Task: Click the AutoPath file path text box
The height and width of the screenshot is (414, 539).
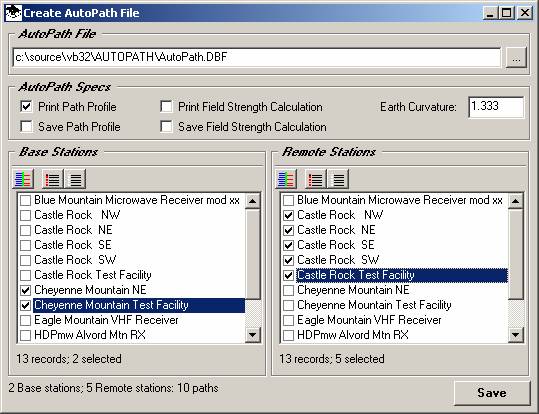Action: (257, 57)
